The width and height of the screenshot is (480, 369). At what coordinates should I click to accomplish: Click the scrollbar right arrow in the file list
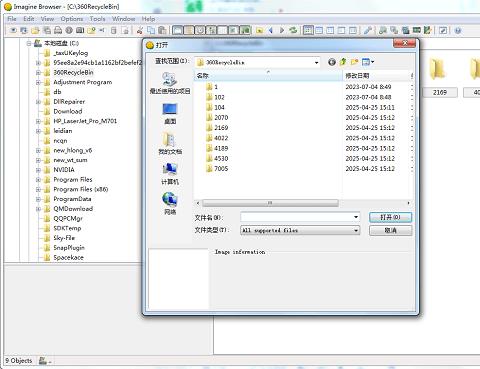408,203
